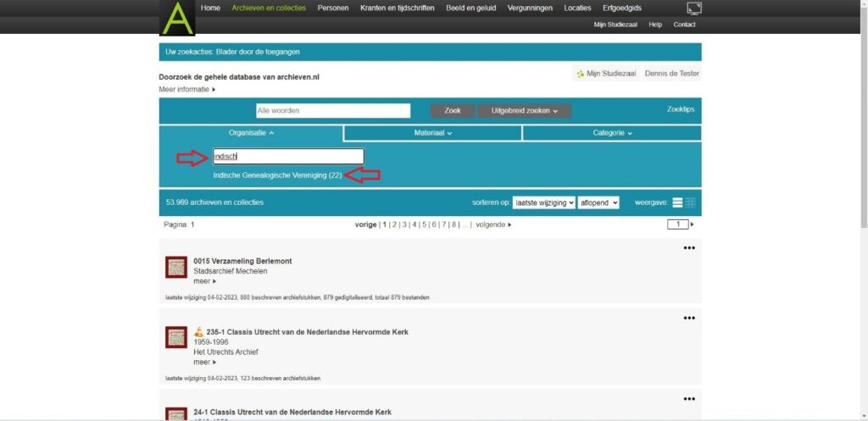Click the 0015 Verzameling Berlemont archive thumbnail

[x=176, y=267]
